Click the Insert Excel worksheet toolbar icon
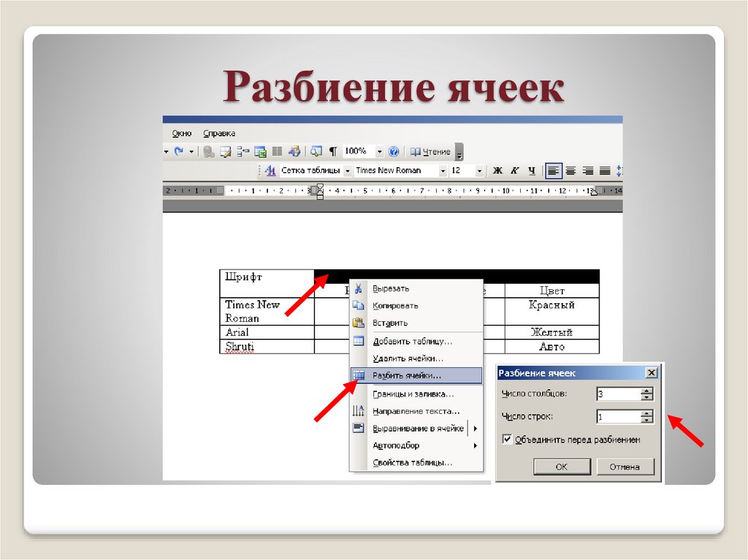This screenshot has height=560, width=748. click(x=260, y=151)
